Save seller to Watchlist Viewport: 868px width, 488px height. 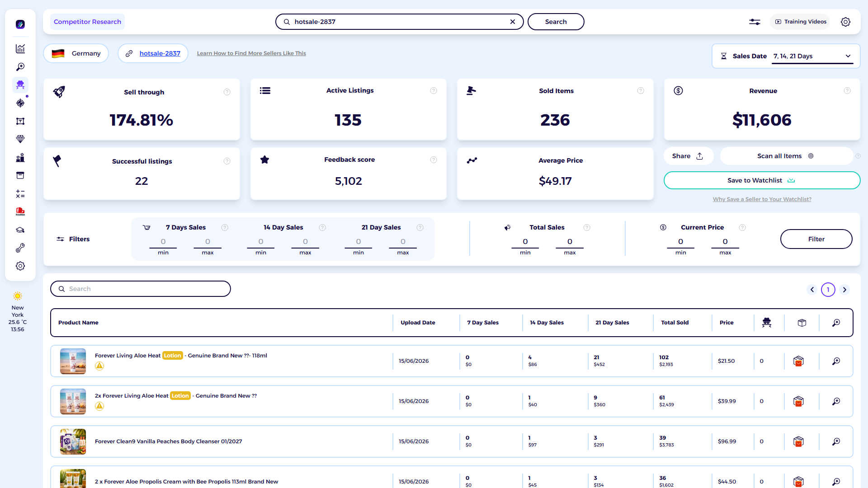(762, 180)
